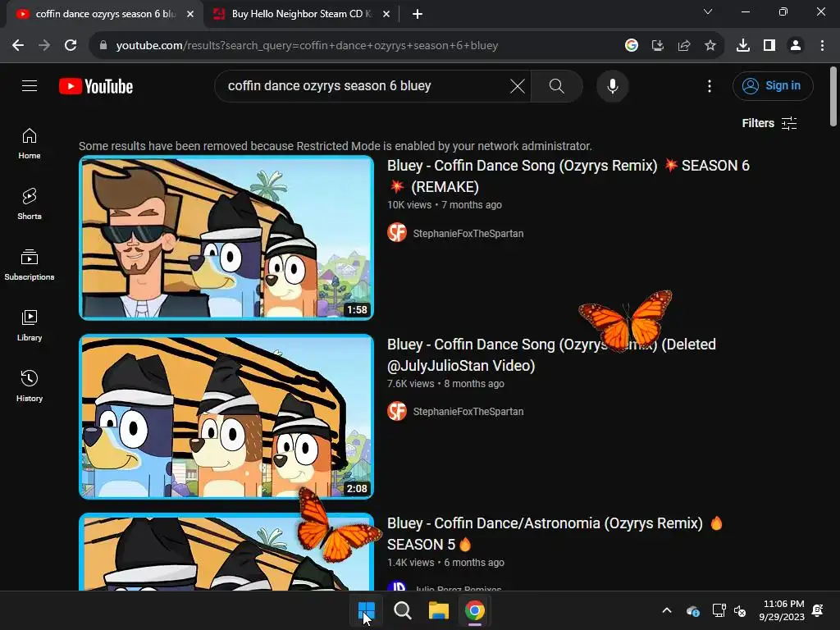Open Library in the sidebar
This screenshot has width=840, height=630.
coord(30,325)
